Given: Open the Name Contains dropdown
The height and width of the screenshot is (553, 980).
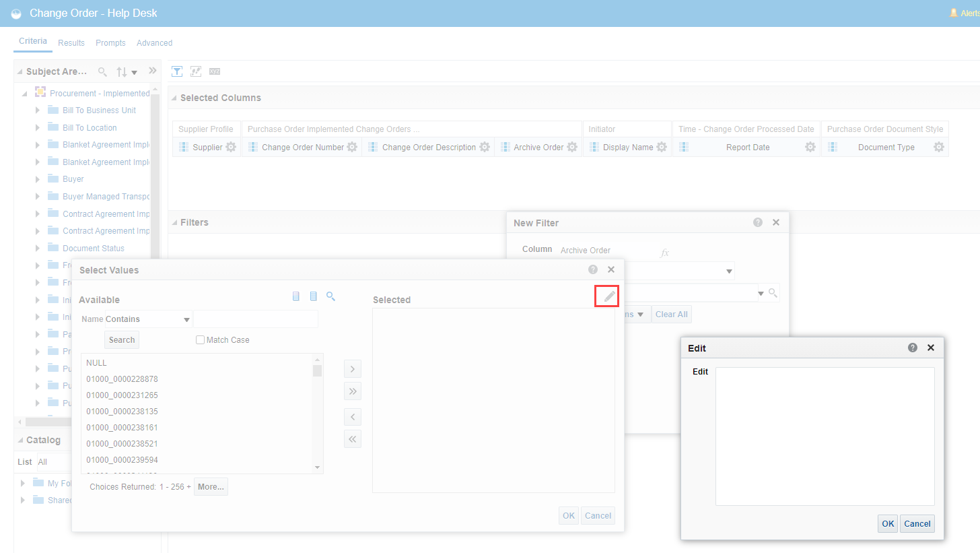Looking at the screenshot, I should coord(186,319).
